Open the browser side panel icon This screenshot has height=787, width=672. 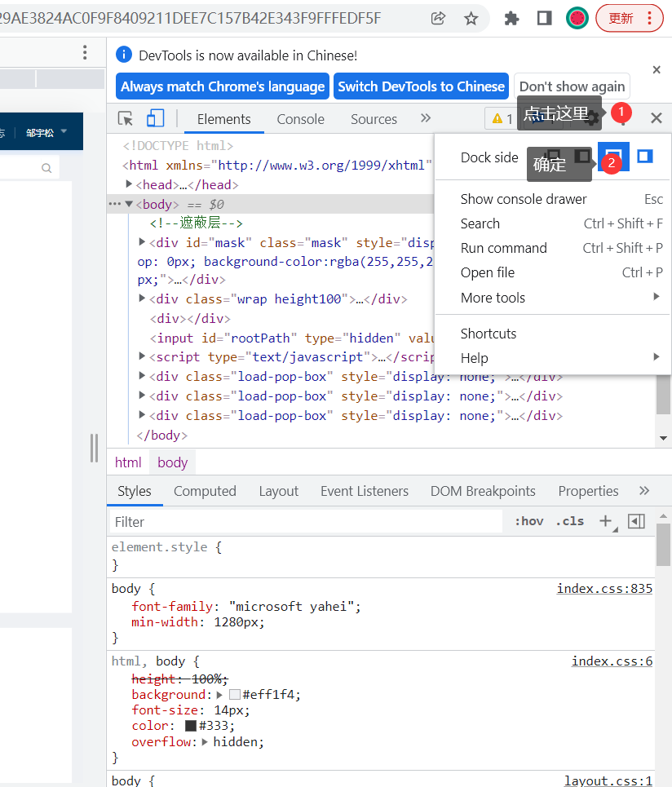click(x=545, y=18)
